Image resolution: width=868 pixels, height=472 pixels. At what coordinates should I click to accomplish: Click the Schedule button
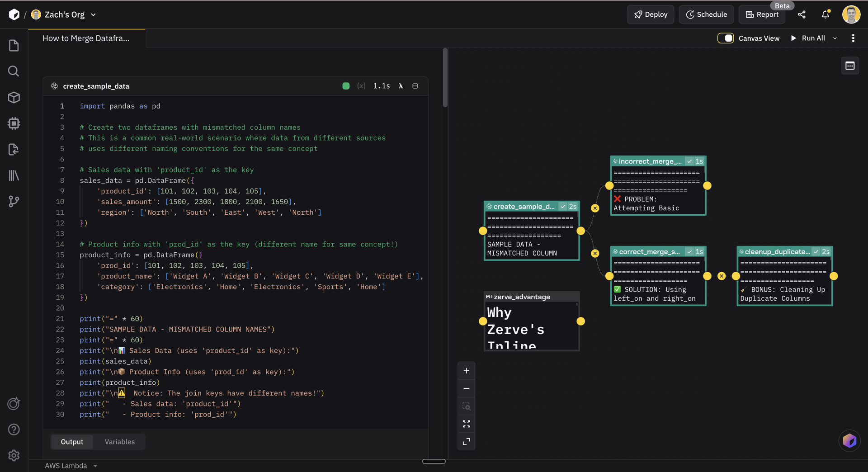point(707,14)
